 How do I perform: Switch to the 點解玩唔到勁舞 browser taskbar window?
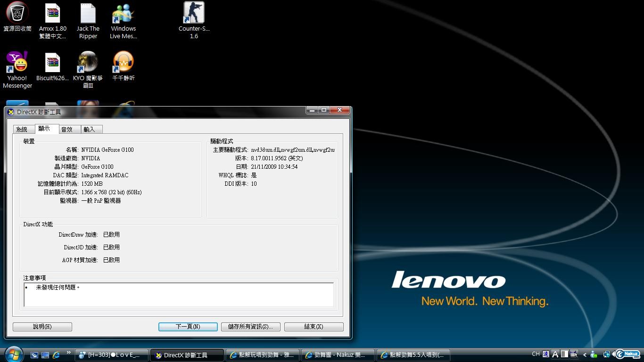(x=263, y=355)
